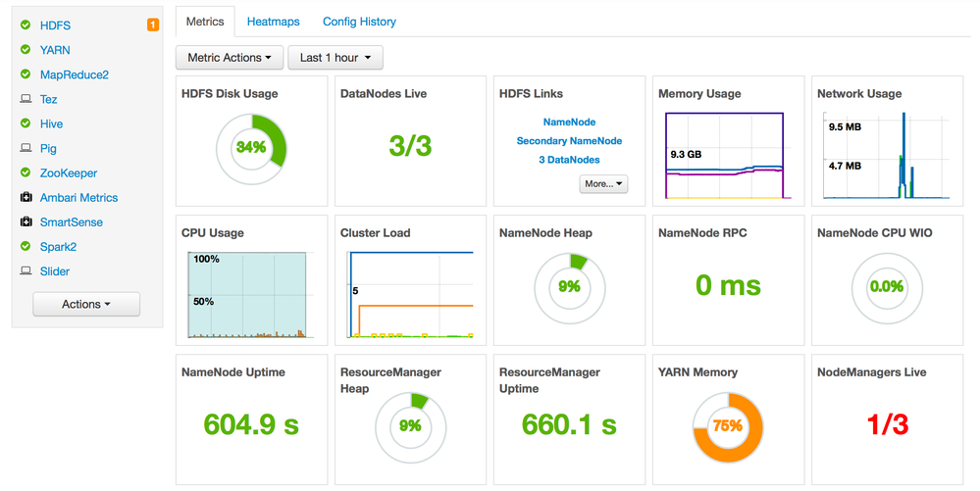Click the laptop client icon beside Tez

[x=26, y=99]
